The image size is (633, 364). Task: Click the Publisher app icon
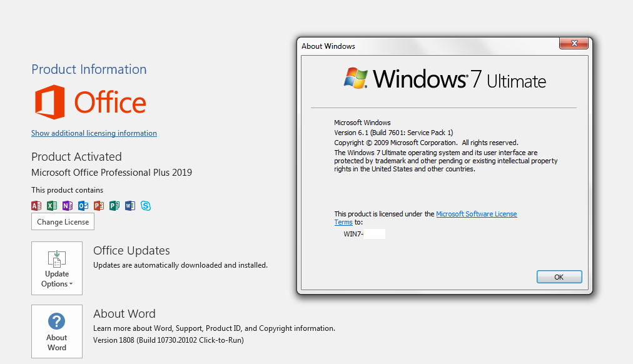[114, 206]
